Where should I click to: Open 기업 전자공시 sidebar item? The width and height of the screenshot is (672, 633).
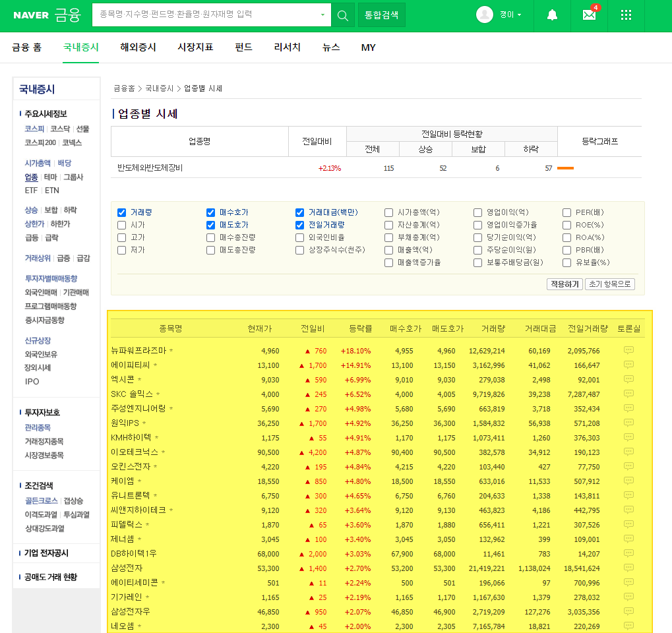point(46,553)
